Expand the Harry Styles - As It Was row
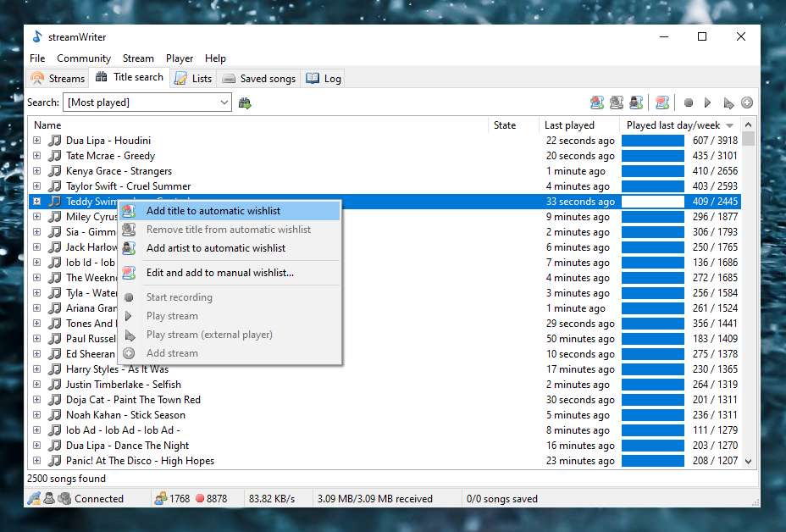Viewport: 786px width, 532px height. coord(37,369)
